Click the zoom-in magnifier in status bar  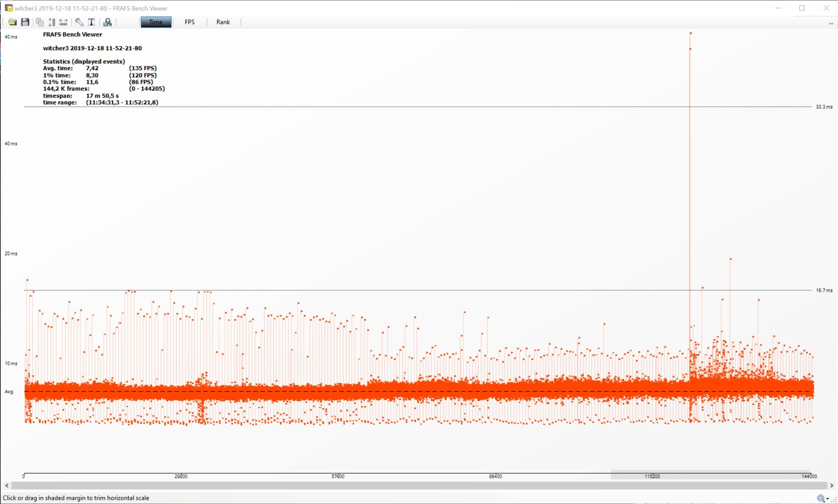click(821, 498)
